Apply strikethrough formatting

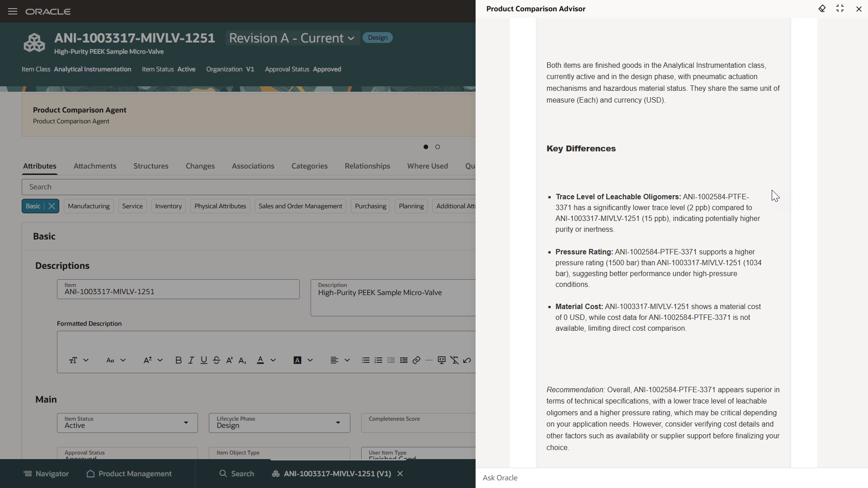(x=217, y=360)
